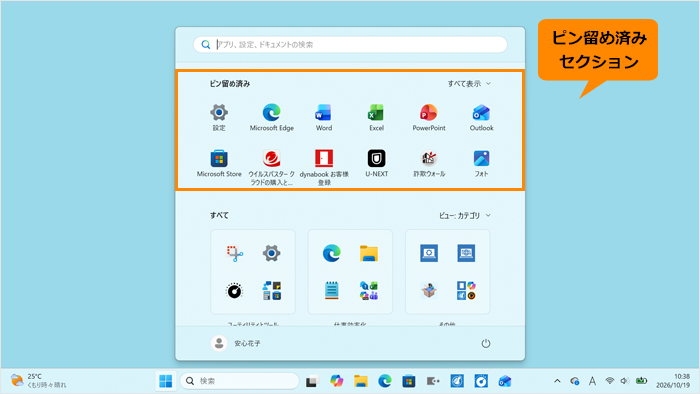Launch the U-NEXT pinned app
The width and height of the screenshot is (700, 394).
coord(376,164)
